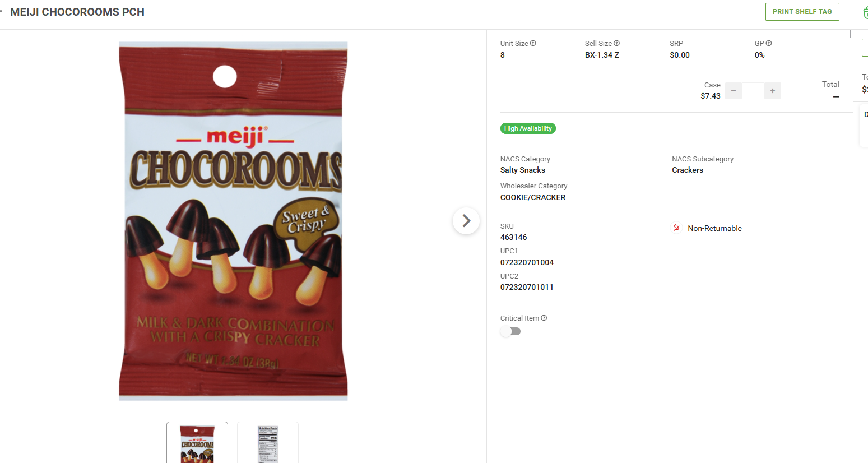Click the Print Shelf Tag button
Viewport: 868px width, 463px height.
pos(802,12)
